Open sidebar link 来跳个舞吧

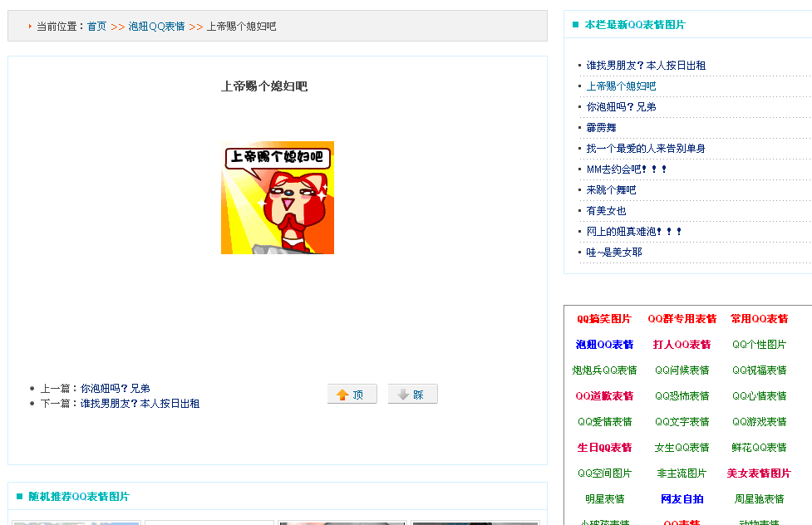point(611,189)
